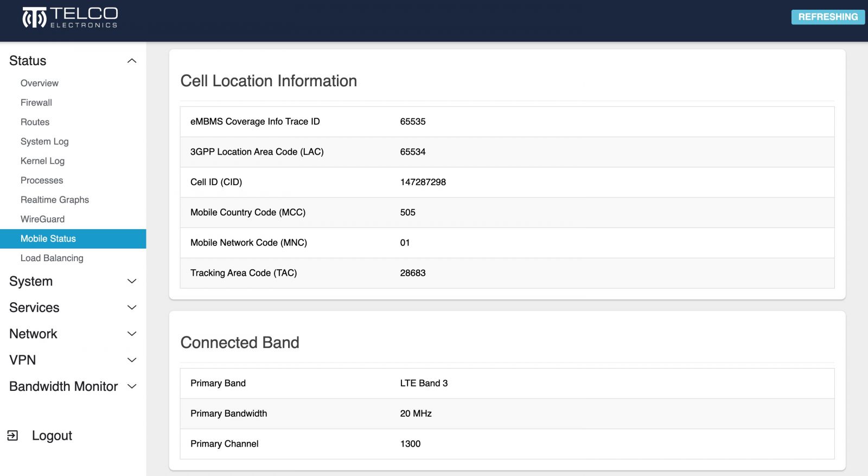The image size is (868, 476).
Task: Click the TAC value 28683
Action: pyautogui.click(x=413, y=273)
